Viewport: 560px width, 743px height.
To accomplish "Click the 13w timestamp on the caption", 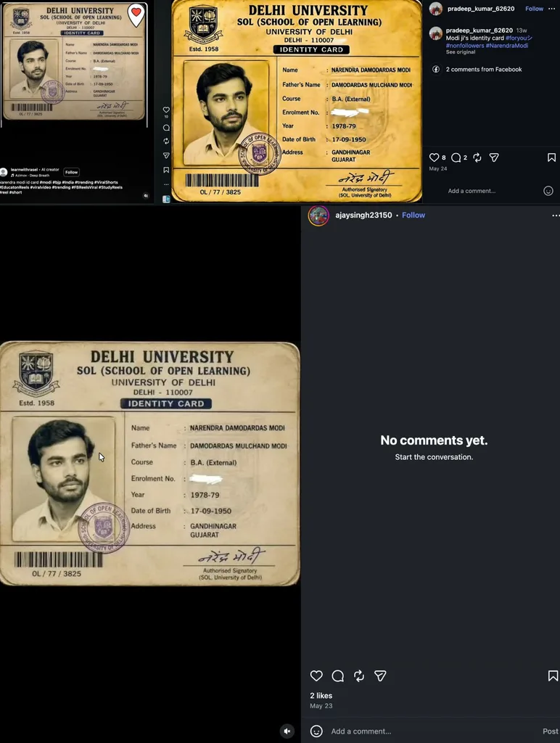I will [522, 30].
